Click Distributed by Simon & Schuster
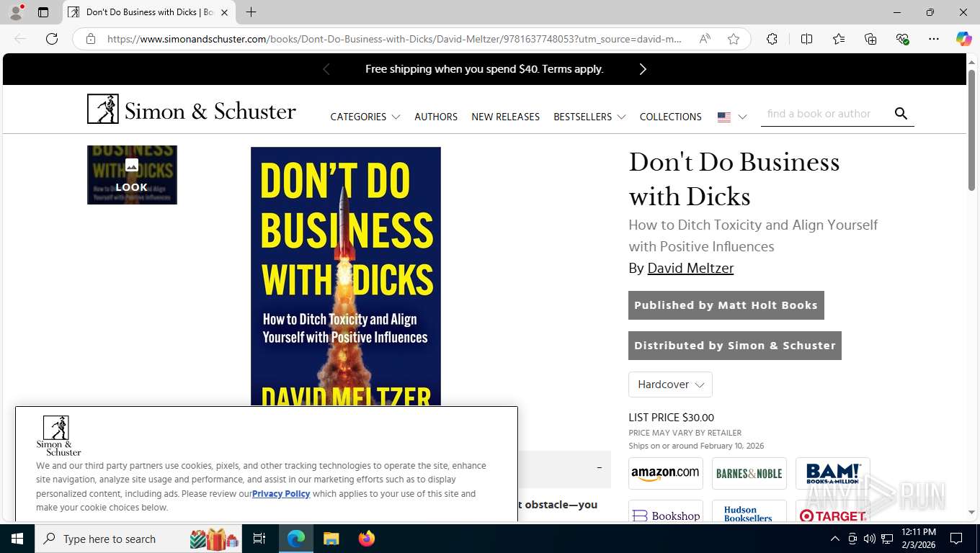This screenshot has width=980, height=553. [735, 346]
